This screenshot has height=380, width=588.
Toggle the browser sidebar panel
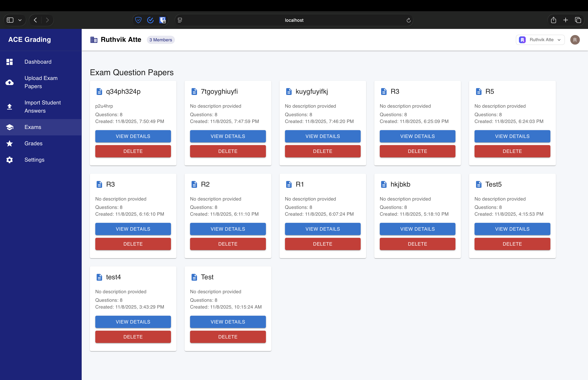[x=10, y=20]
